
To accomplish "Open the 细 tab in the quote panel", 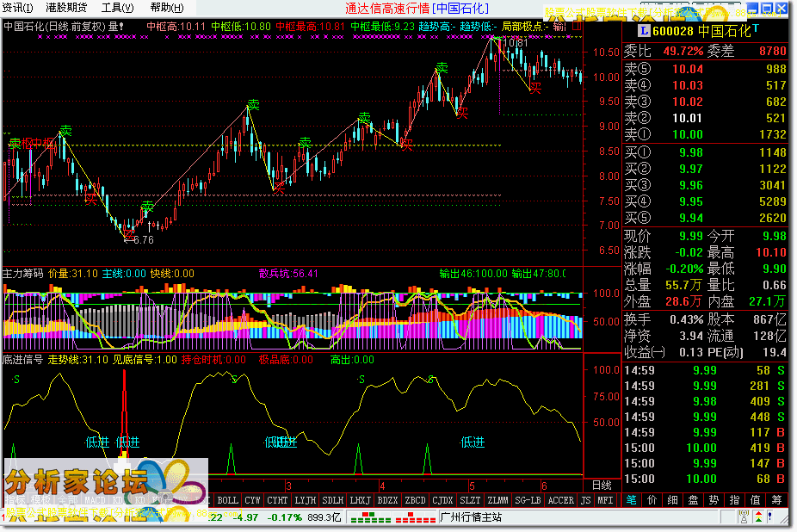I will pos(672,500).
